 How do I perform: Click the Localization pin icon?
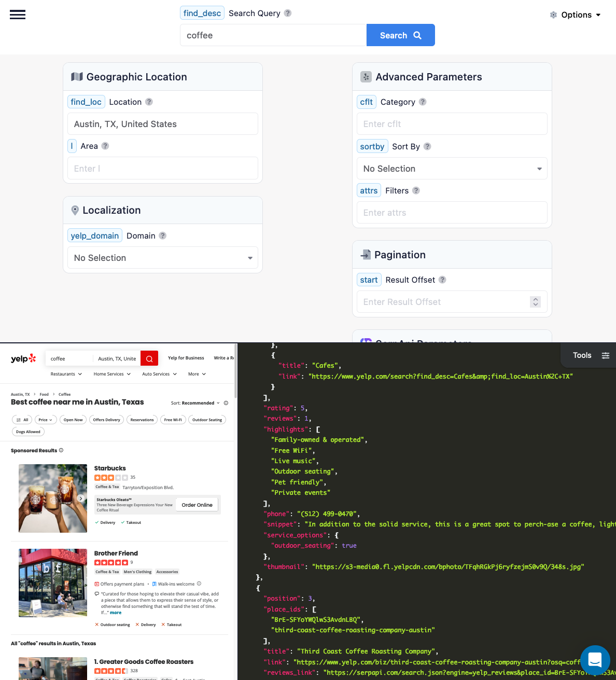click(x=75, y=210)
